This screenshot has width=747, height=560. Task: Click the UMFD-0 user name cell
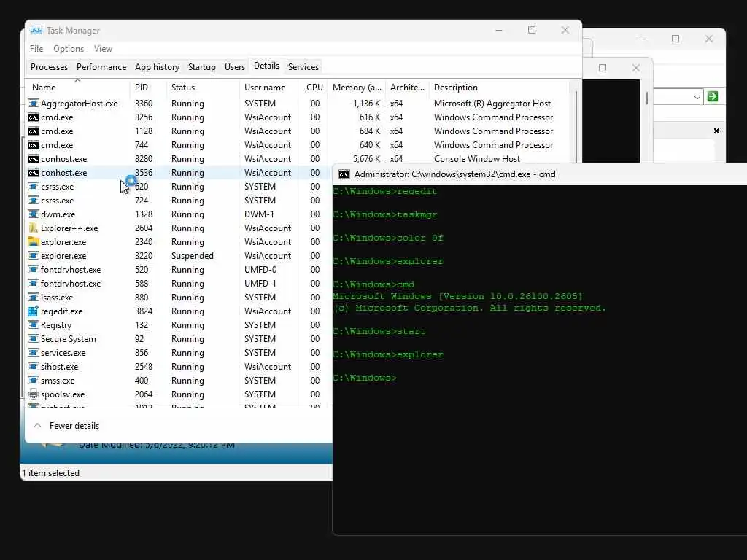[x=260, y=270]
